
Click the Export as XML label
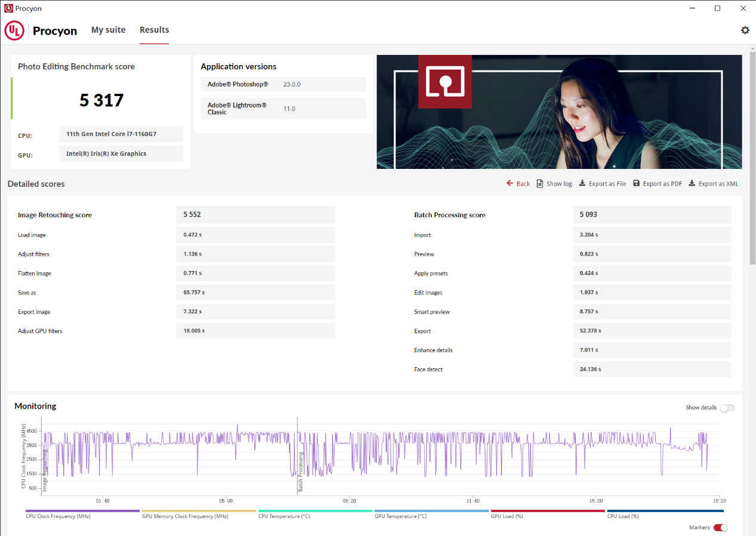718,184
